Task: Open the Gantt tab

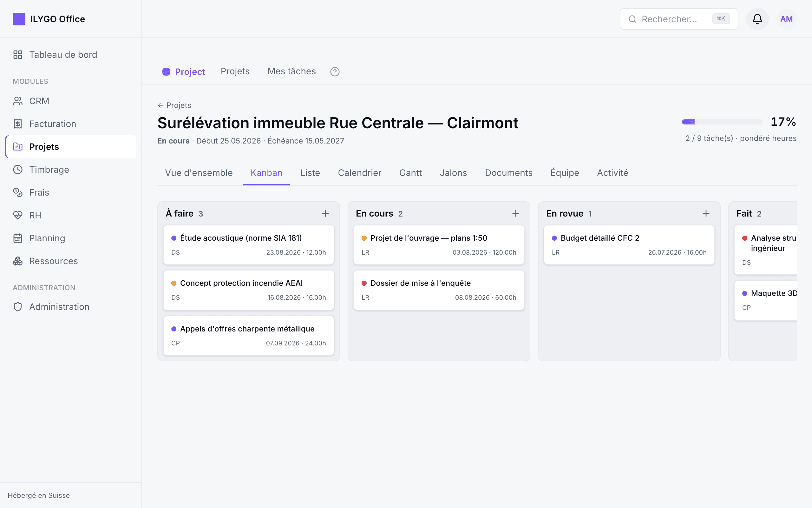Action: click(x=410, y=173)
